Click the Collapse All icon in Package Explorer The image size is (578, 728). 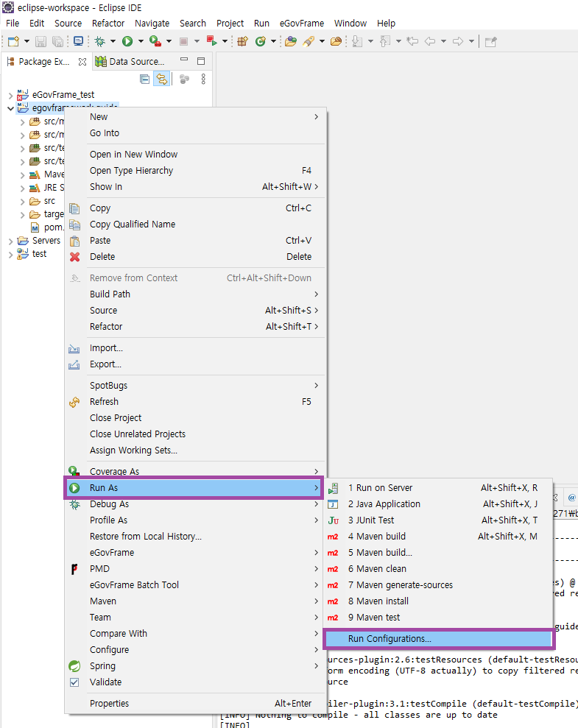tap(145, 79)
